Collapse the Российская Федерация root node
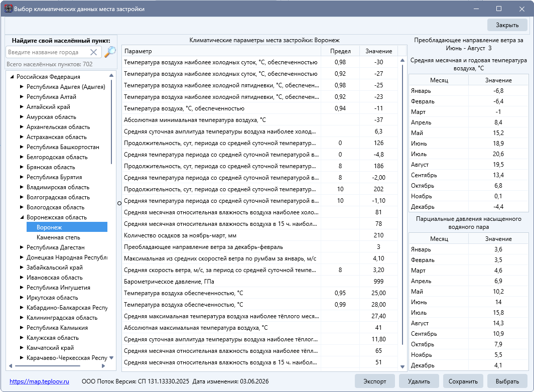The height and width of the screenshot is (392, 534). (x=12, y=77)
